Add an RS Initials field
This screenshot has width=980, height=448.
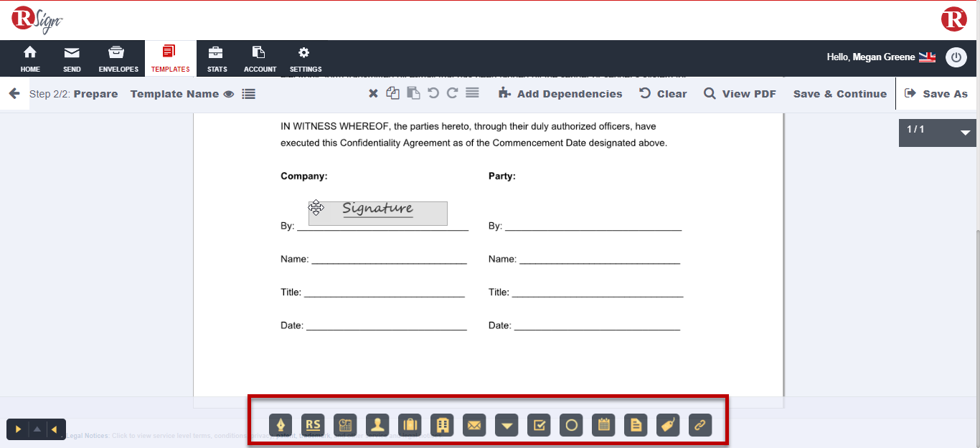tap(313, 424)
